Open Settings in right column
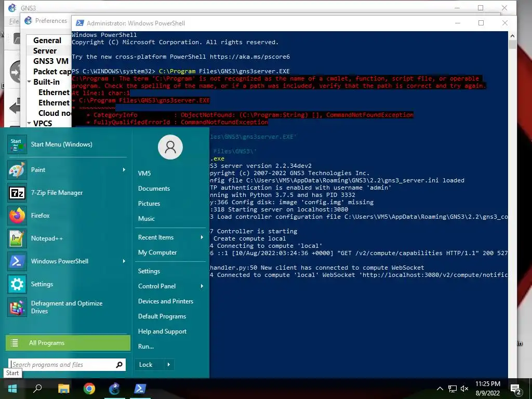 149,271
